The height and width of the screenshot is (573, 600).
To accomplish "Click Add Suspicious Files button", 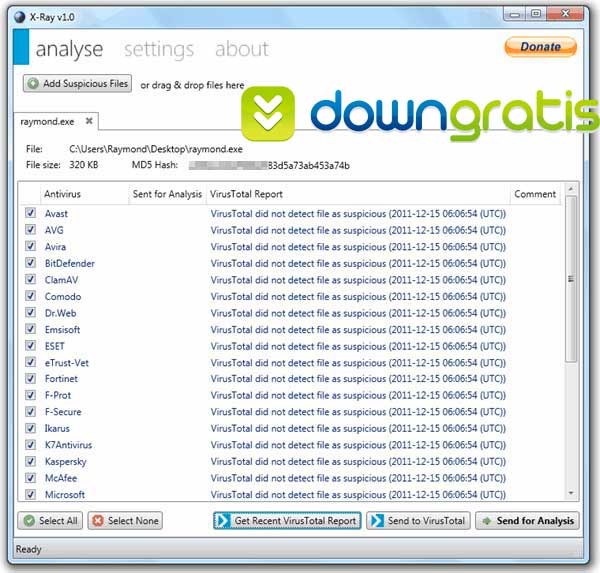I will click(77, 83).
